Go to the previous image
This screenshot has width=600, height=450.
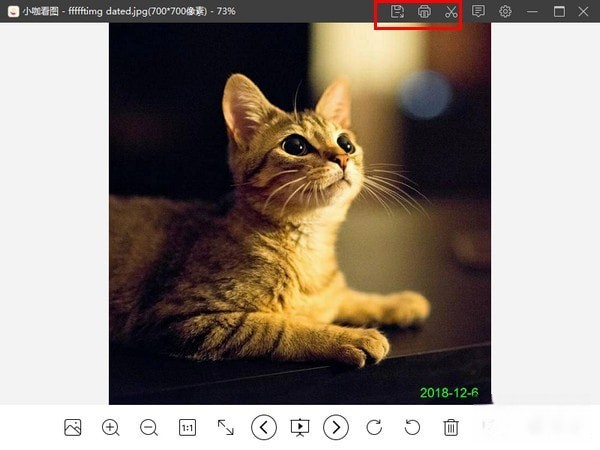click(264, 427)
